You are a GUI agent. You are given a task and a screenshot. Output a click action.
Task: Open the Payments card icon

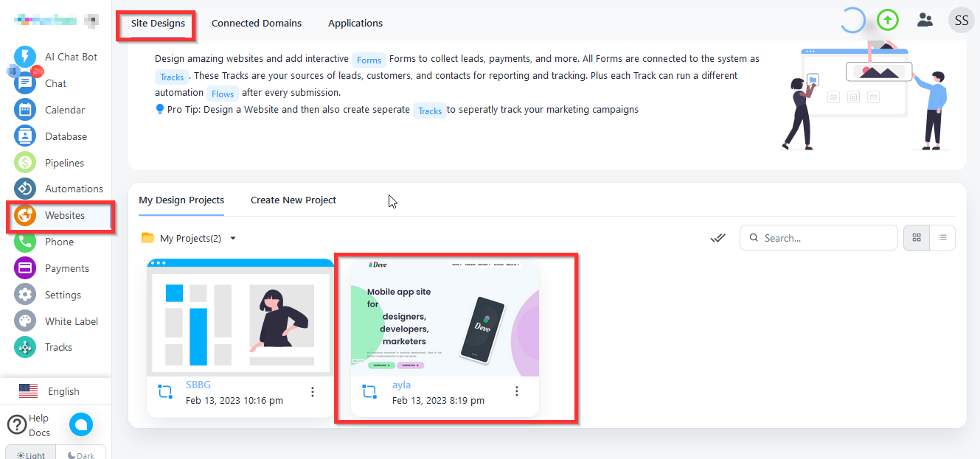click(25, 268)
